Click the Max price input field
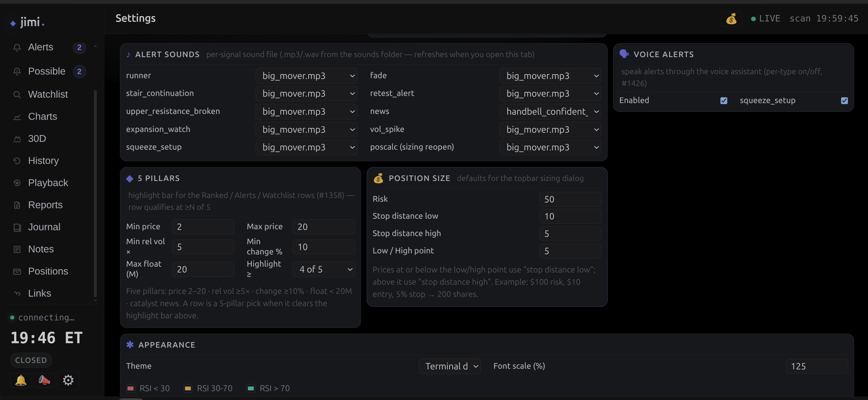 pos(324,227)
